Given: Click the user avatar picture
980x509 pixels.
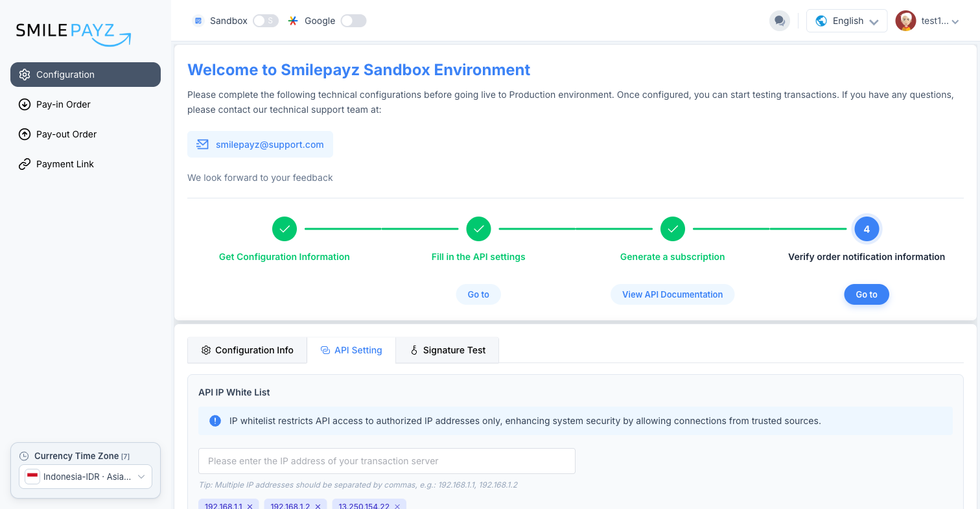Looking at the screenshot, I should coord(905,21).
